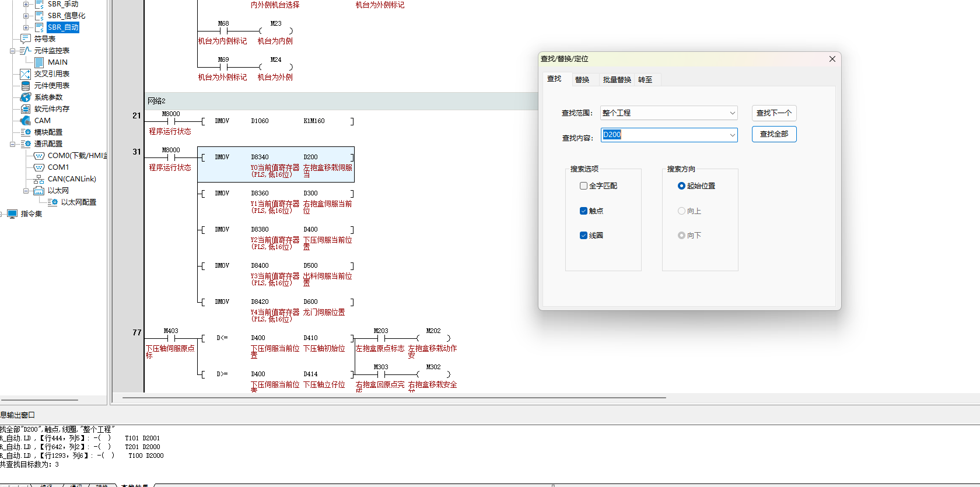Click the 元件使用表 database icon

click(x=26, y=86)
